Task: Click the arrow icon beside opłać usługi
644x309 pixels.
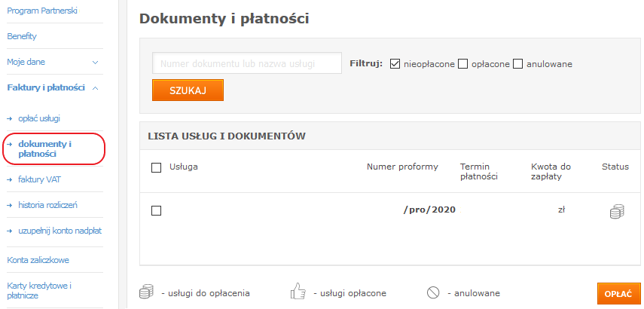Action: pyautogui.click(x=10, y=119)
